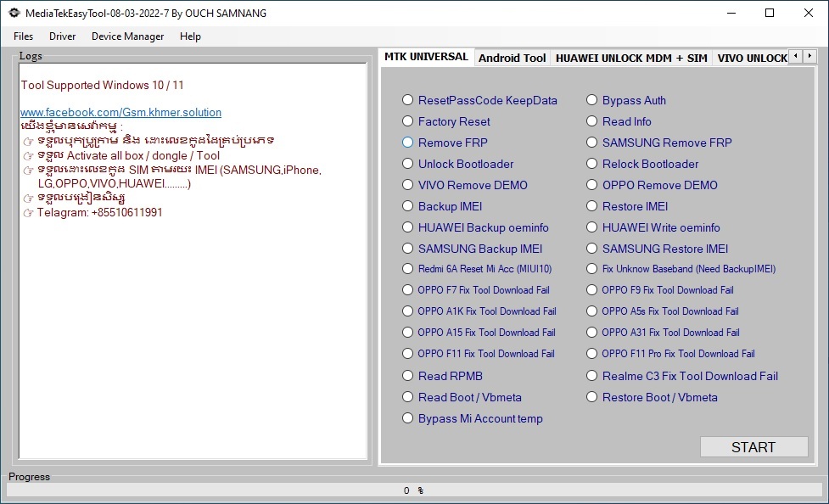Minimize the MediaTekEasyTool window

(x=731, y=14)
